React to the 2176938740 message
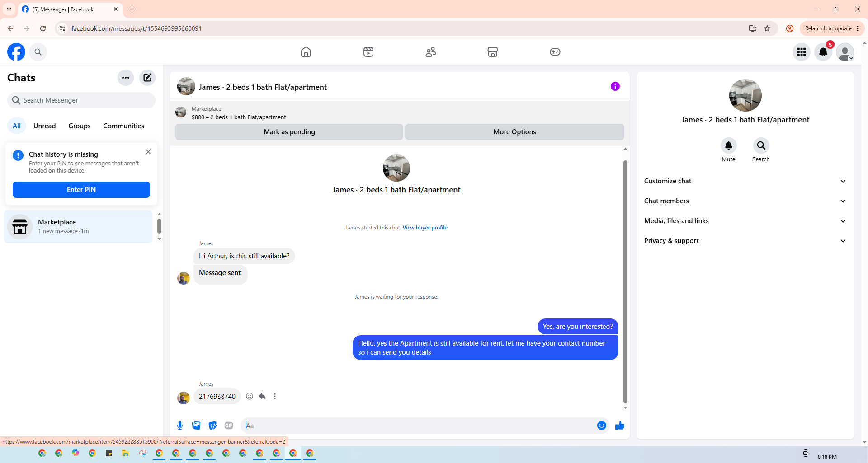 [x=250, y=397]
